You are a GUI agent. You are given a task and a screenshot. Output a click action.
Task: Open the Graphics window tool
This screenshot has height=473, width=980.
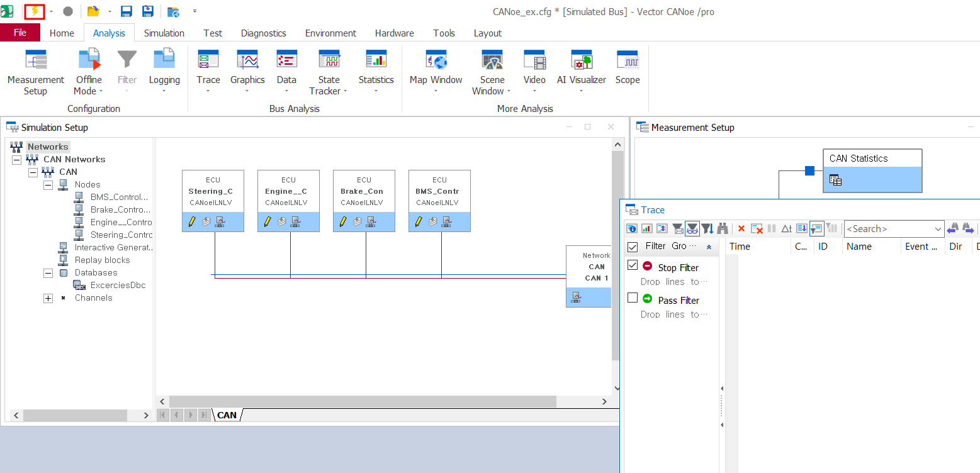tap(247, 72)
